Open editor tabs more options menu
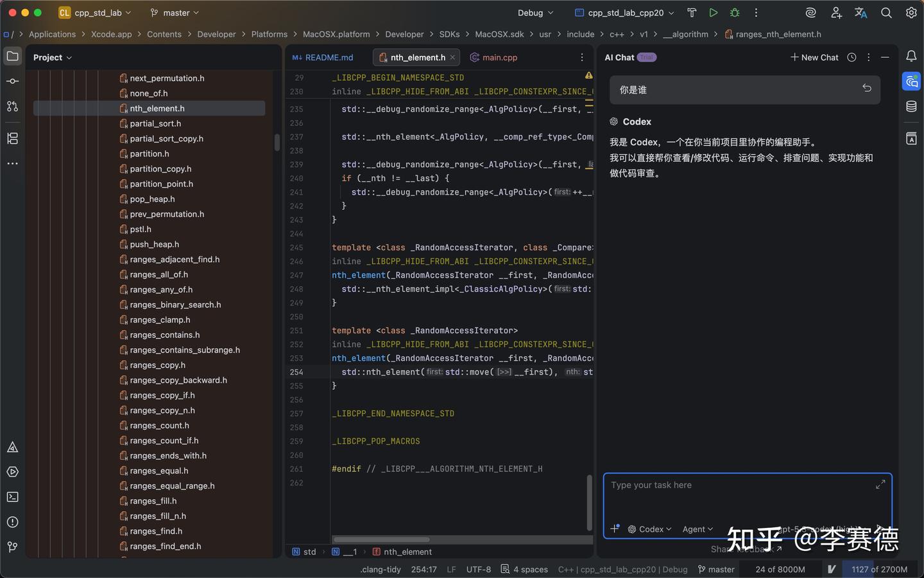Screen dimensions: 924x578 (x=582, y=57)
